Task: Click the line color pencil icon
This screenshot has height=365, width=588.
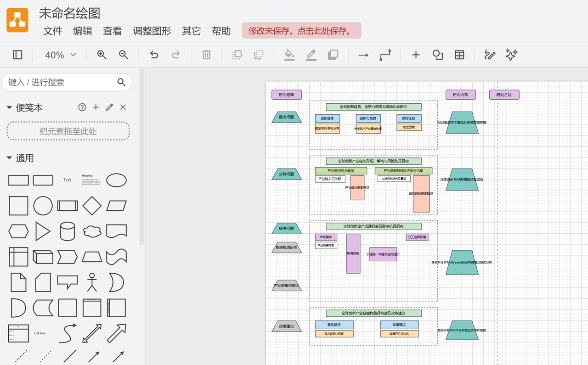Action: [311, 55]
